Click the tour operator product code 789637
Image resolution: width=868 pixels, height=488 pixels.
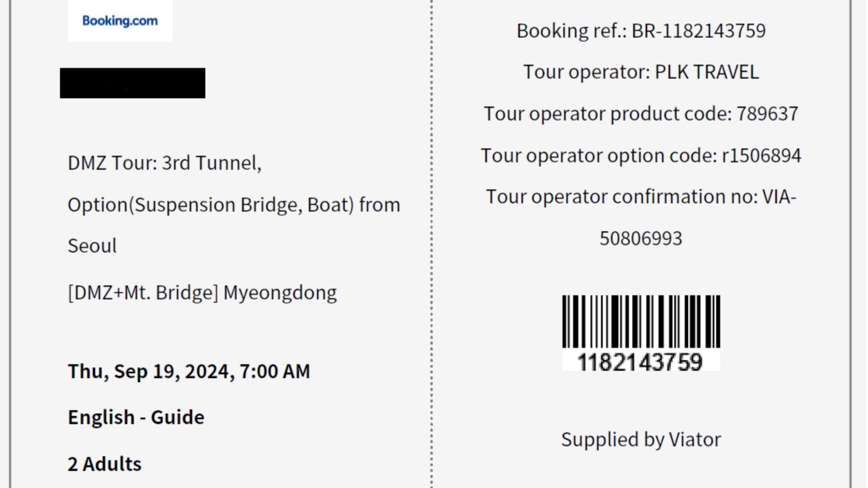click(767, 114)
